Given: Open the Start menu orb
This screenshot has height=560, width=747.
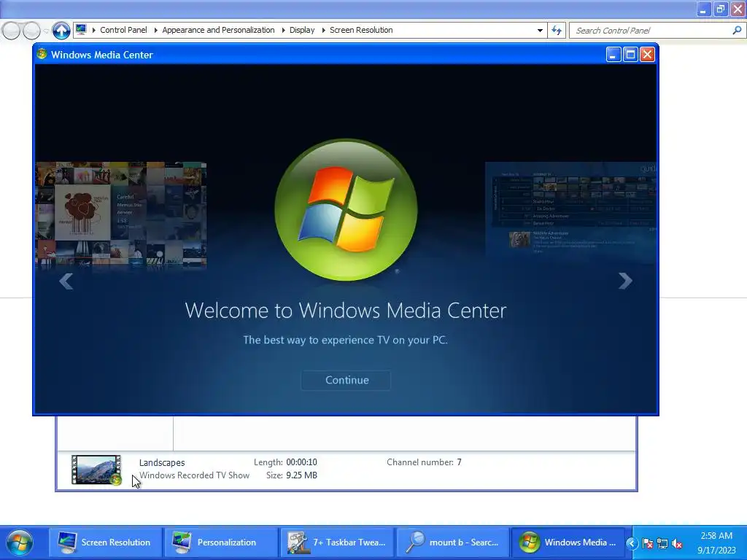Looking at the screenshot, I should 20,542.
